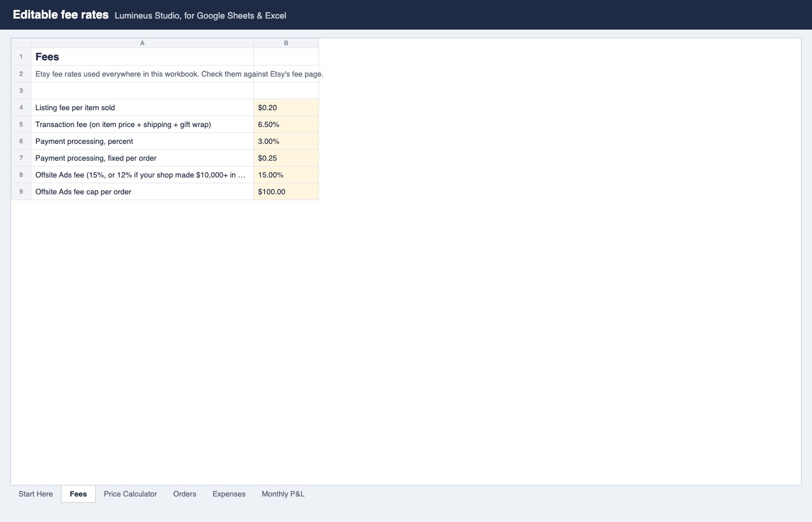Click the Offsite Ads cap $100.00
This screenshot has width=812, height=522.
[286, 192]
